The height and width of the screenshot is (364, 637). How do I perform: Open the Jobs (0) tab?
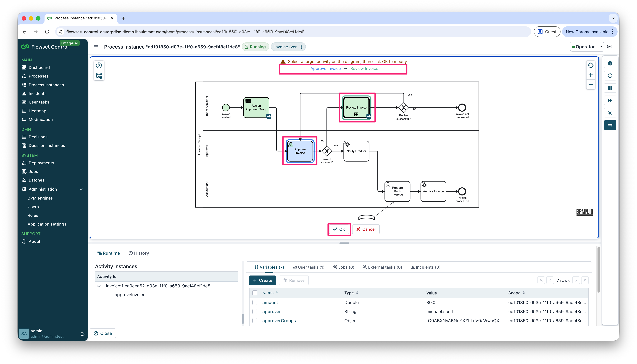click(x=344, y=267)
